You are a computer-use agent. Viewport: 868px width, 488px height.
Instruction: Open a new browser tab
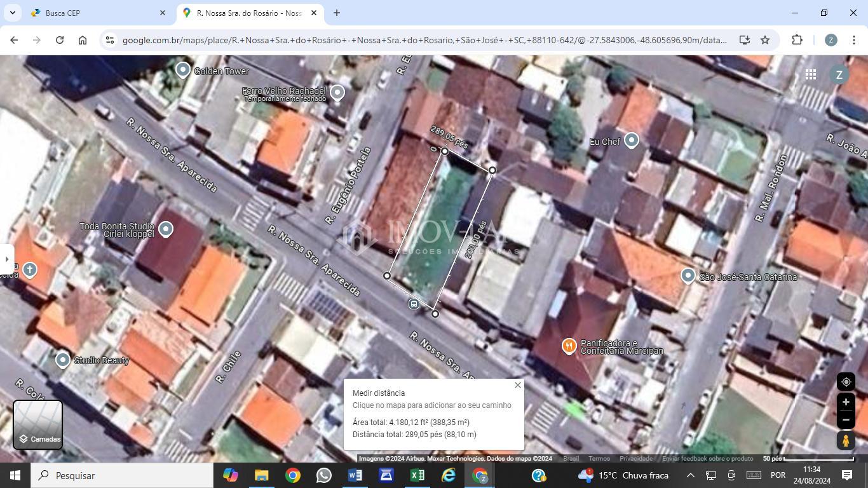(337, 13)
